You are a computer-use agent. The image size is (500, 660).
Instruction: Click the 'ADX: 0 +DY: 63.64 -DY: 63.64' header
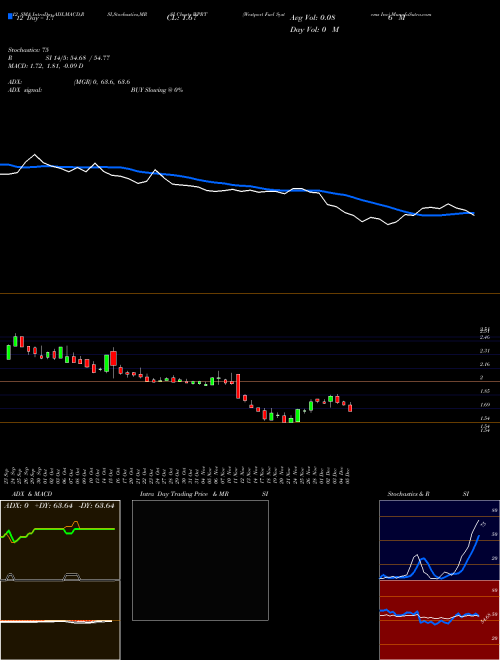pyautogui.click(x=59, y=506)
